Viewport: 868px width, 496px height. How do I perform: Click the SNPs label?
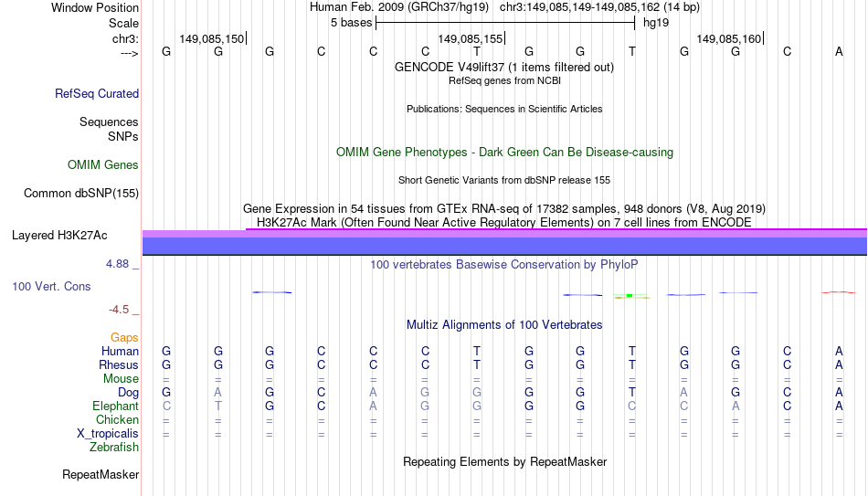tap(123, 136)
